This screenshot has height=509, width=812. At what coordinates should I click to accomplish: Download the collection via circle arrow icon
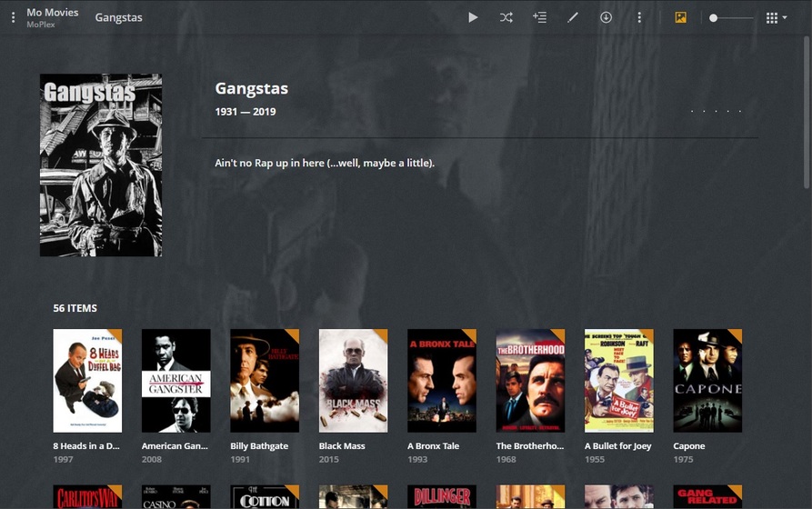pos(606,17)
